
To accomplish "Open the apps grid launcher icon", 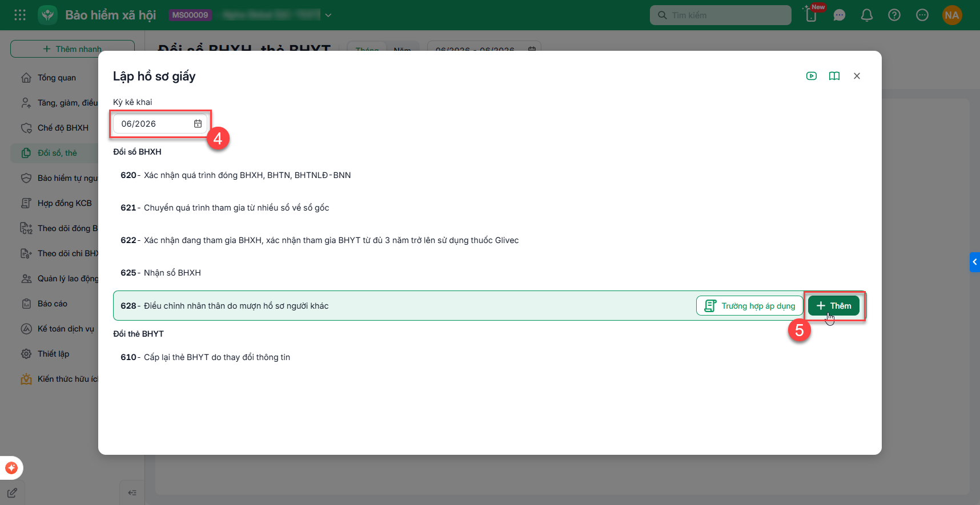I will [x=20, y=15].
